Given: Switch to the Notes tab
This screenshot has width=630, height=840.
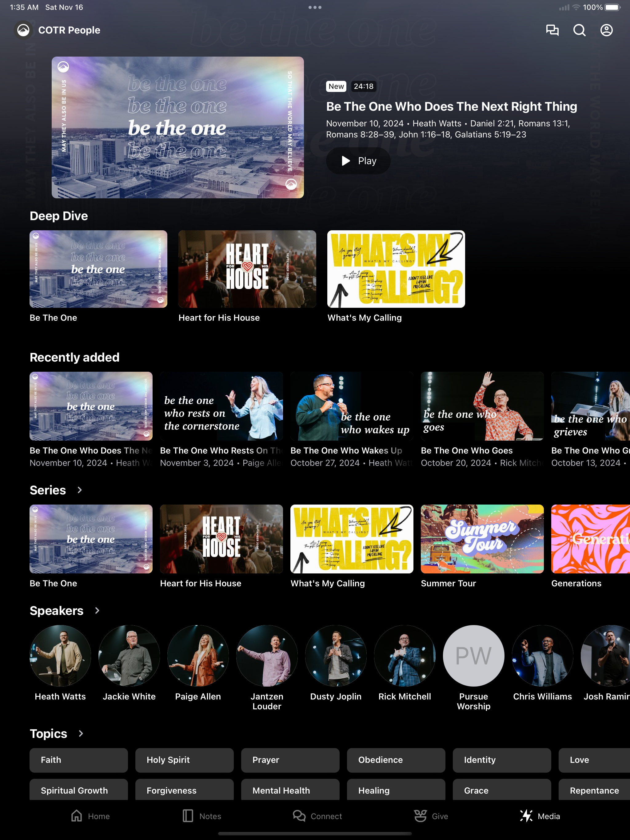Looking at the screenshot, I should (x=201, y=816).
